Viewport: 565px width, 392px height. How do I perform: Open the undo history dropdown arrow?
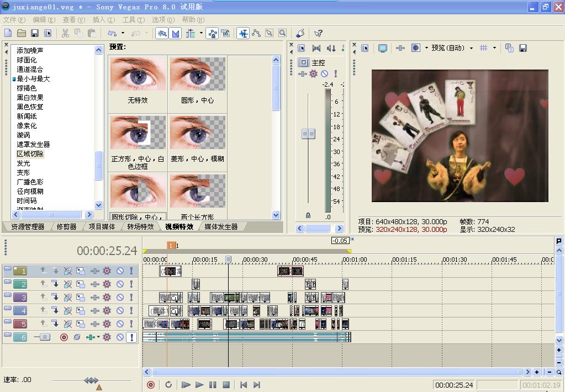pos(123,34)
